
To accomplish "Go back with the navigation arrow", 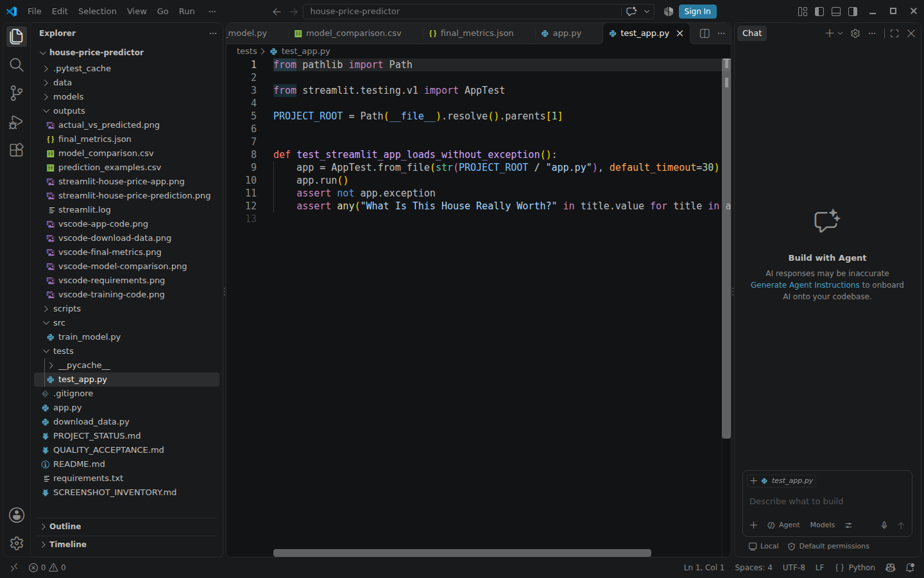I will [277, 12].
